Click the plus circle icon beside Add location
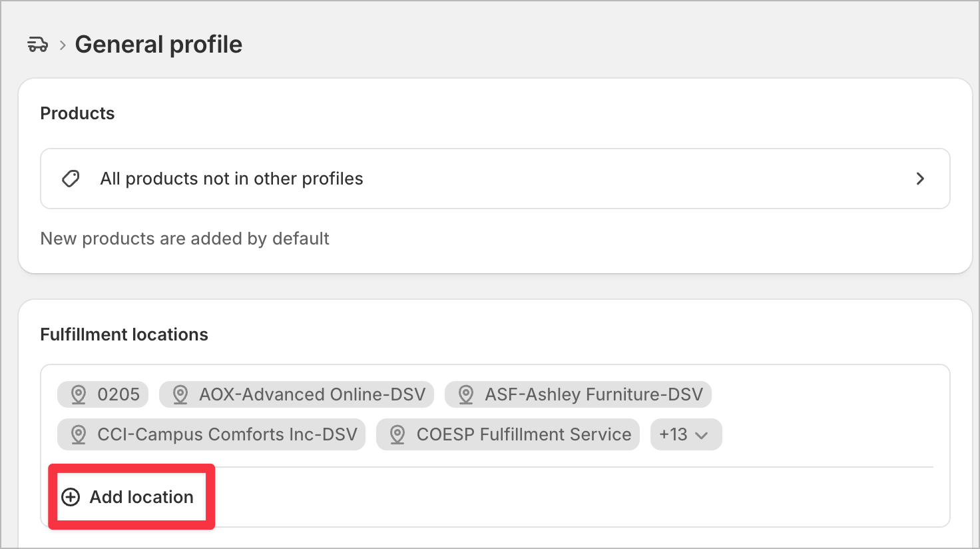980x549 pixels. point(71,497)
